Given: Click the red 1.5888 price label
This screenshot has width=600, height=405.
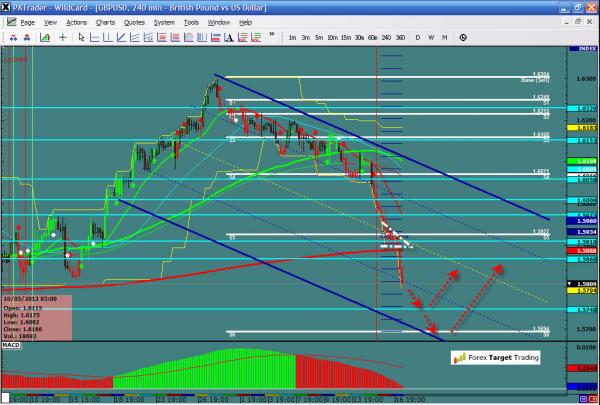Looking at the screenshot, I should click(583, 251).
